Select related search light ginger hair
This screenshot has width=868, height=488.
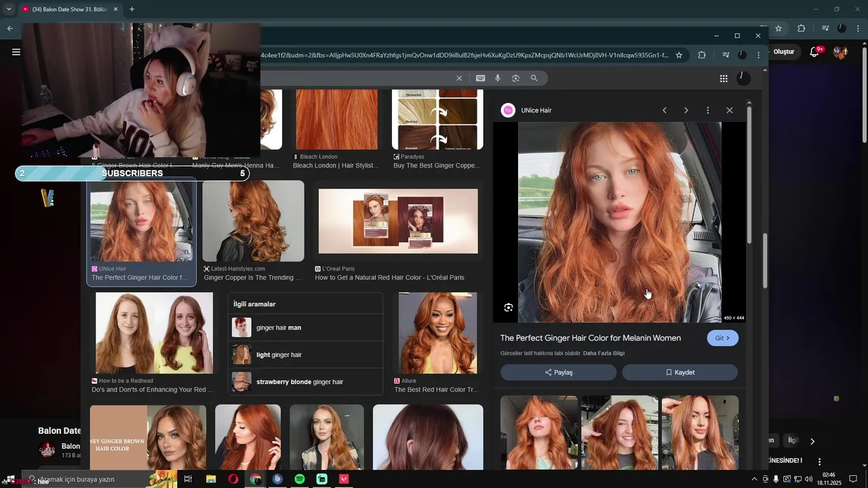click(x=306, y=354)
